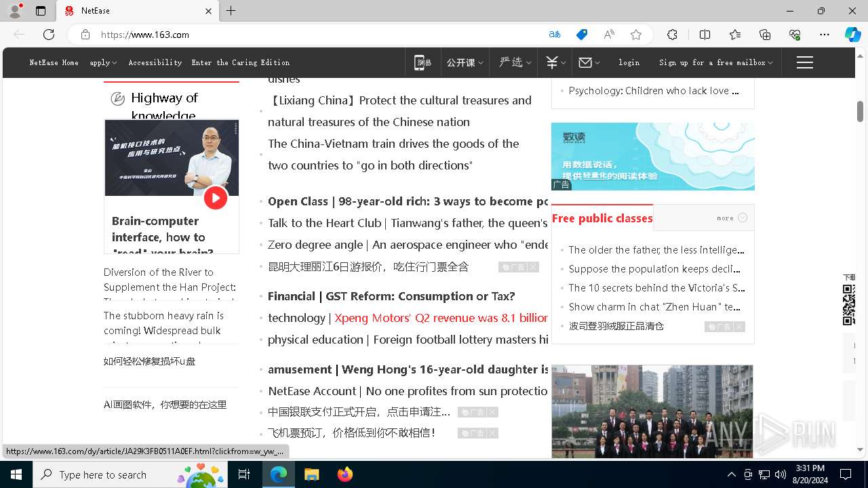Open the tab actions menu icon
Image resolution: width=868 pixels, height=488 pixels.
[x=41, y=11]
